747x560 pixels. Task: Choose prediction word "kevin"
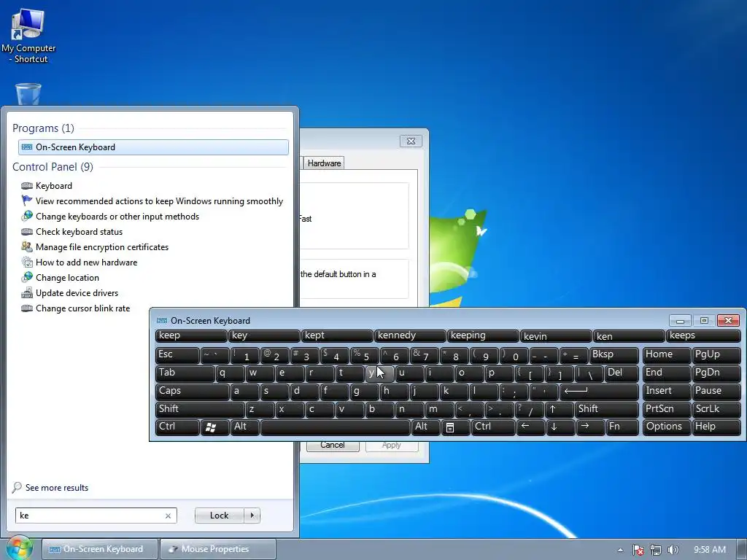click(x=556, y=335)
